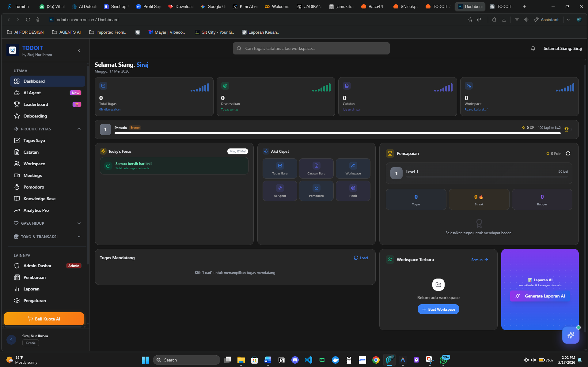Click the Pemula XP progress bar
This screenshot has height=367, width=588.
(x=337, y=133)
